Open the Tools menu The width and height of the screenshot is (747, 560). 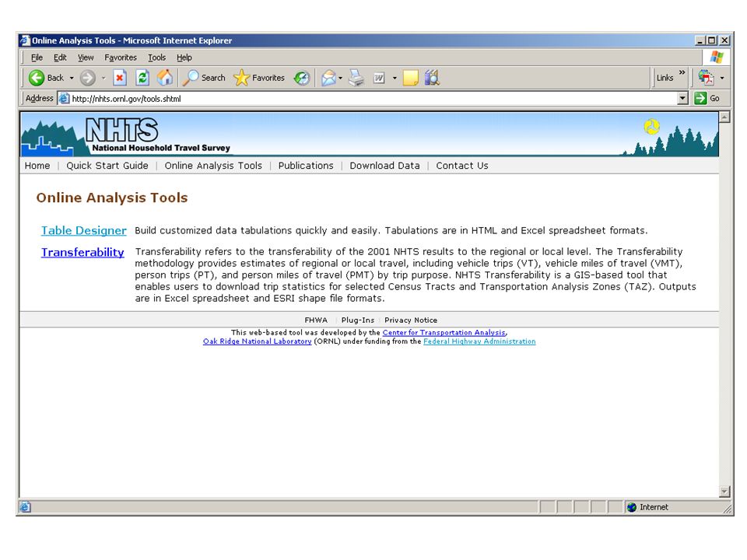(156, 58)
